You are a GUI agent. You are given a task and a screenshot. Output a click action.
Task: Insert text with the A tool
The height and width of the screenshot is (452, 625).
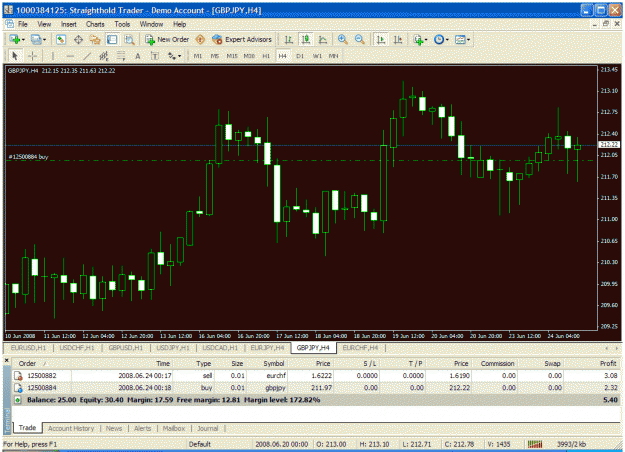pos(138,56)
